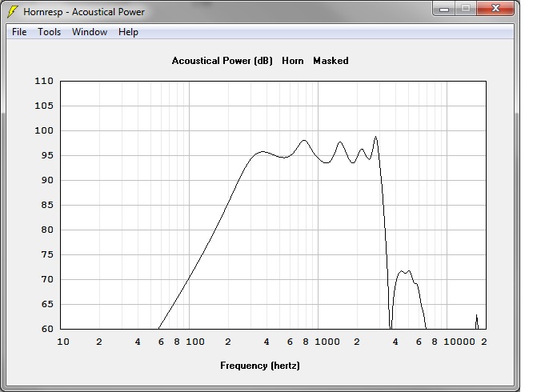Click the 100 label on the frequency axis
This screenshot has height=392, width=553.
[x=195, y=342]
